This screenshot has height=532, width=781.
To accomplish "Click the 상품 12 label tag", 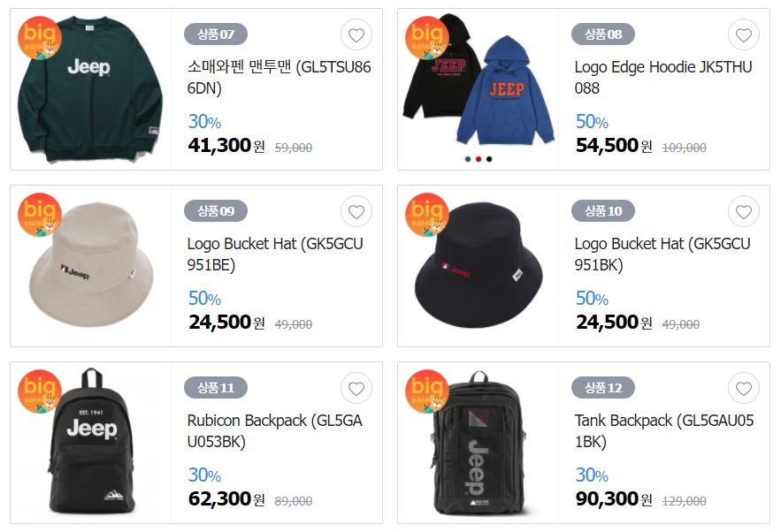I will click(x=603, y=388).
